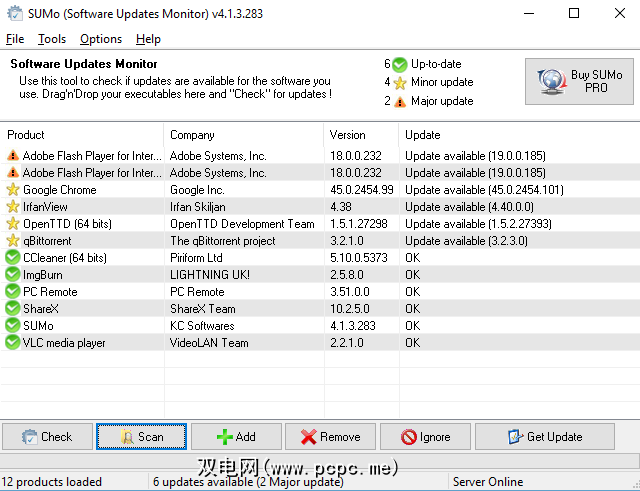Image resolution: width=640 pixels, height=491 pixels.
Task: Click 'Update available (4.40.0.0)' cell
Action: (469, 207)
